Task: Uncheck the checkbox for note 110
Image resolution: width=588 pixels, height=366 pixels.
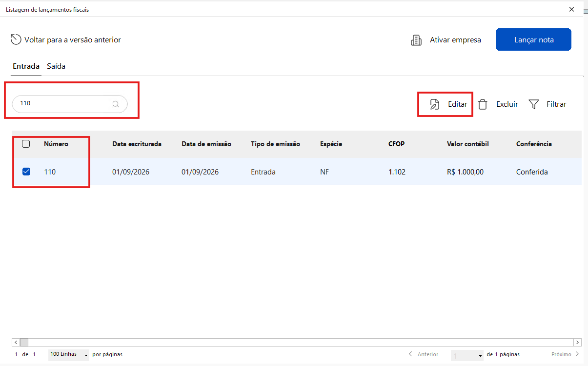Action: (26, 172)
